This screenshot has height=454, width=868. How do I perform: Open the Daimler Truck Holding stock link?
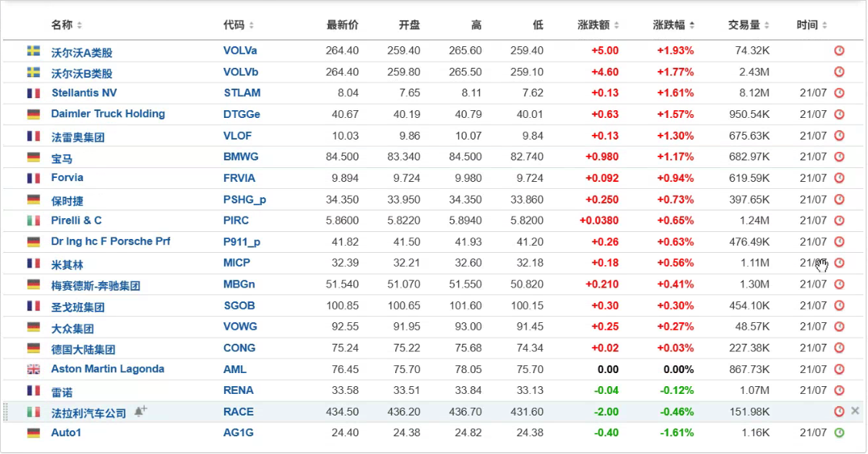(108, 114)
